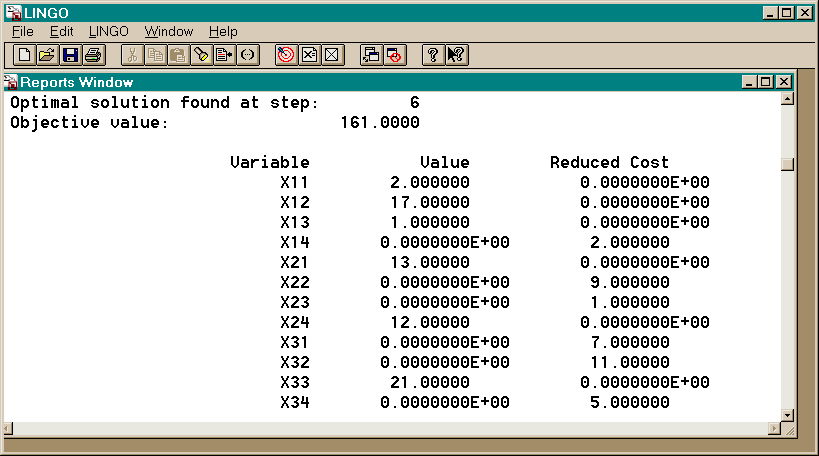Click the Cut scissors icon
This screenshot has height=456, width=819.
tap(132, 55)
